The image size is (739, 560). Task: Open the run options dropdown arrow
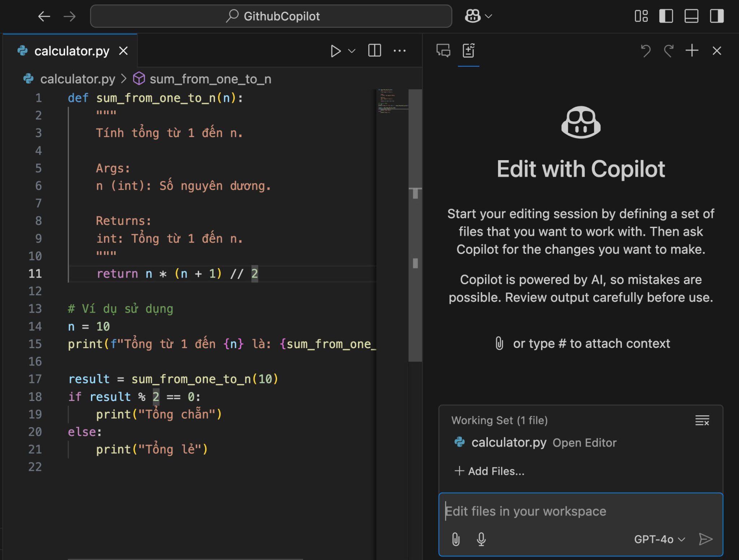352,51
